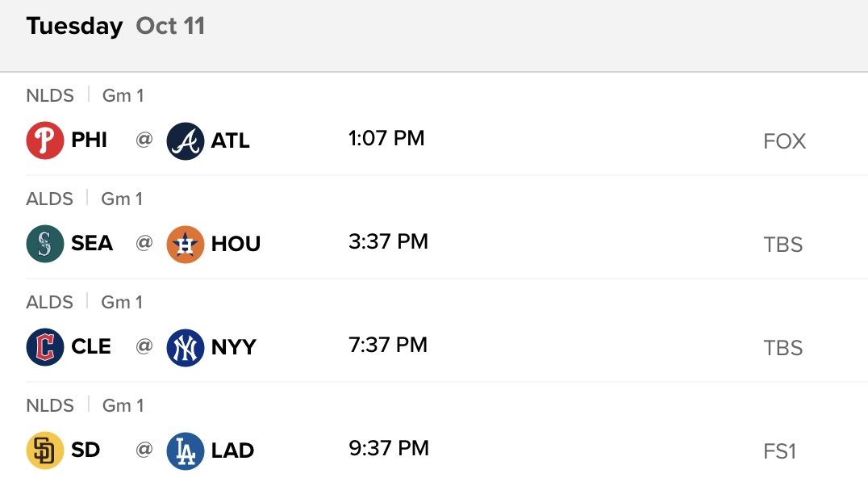Open the ATL team link
Viewport: 868px width, 486px height.
pos(231,140)
